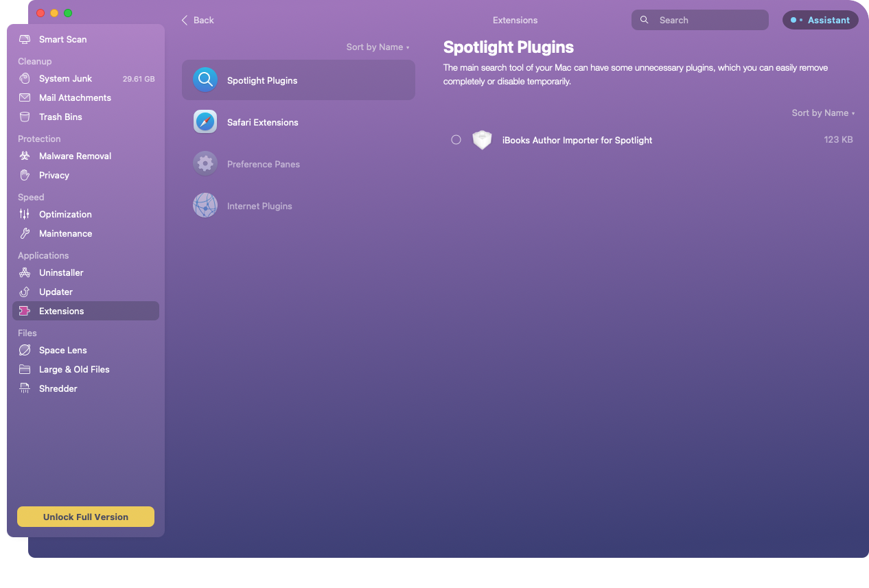The height and width of the screenshot is (588, 869).
Task: Select Internet Plugins category
Action: pyautogui.click(x=299, y=206)
